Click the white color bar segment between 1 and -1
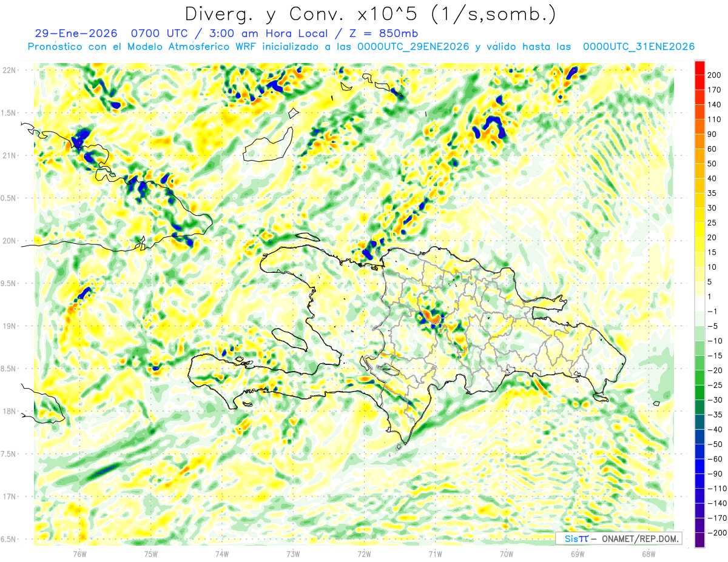Image resolution: width=728 pixels, height=562 pixels. 699,304
